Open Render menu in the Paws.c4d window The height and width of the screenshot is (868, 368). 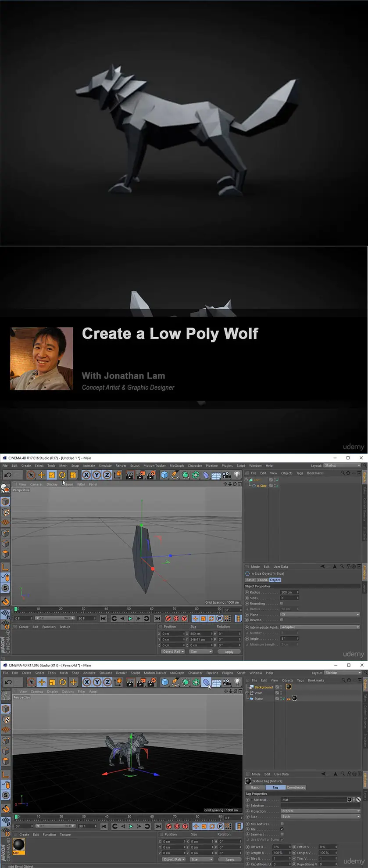click(x=121, y=673)
